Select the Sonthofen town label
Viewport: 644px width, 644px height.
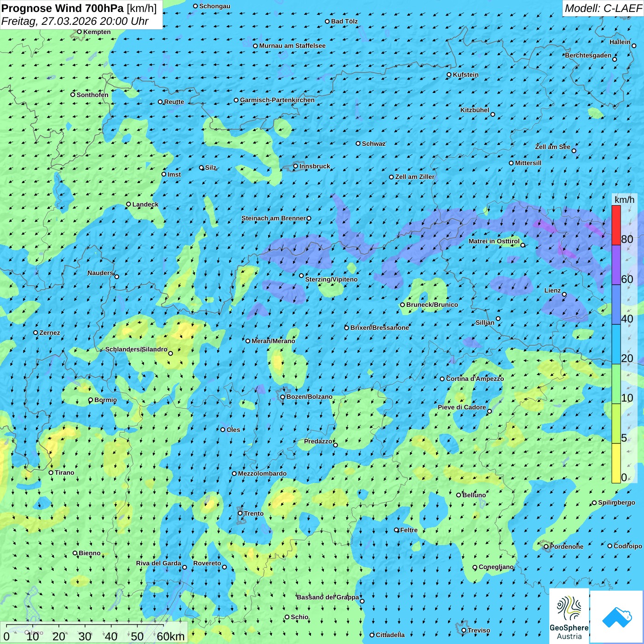[92, 95]
